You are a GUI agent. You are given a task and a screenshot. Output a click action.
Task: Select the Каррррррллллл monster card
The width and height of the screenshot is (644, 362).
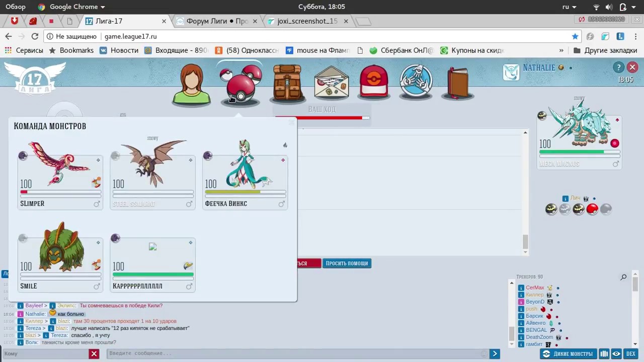click(x=152, y=265)
